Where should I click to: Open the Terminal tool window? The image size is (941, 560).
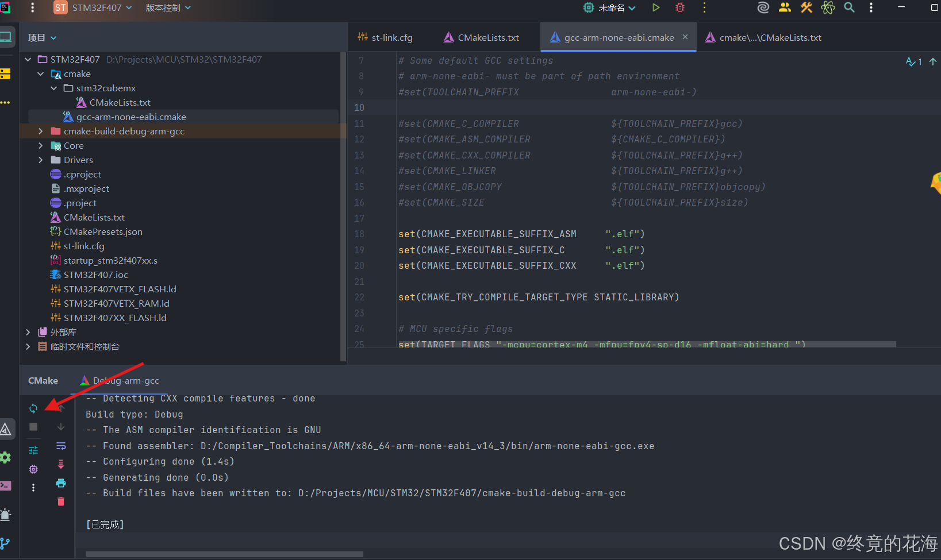pyautogui.click(x=6, y=485)
